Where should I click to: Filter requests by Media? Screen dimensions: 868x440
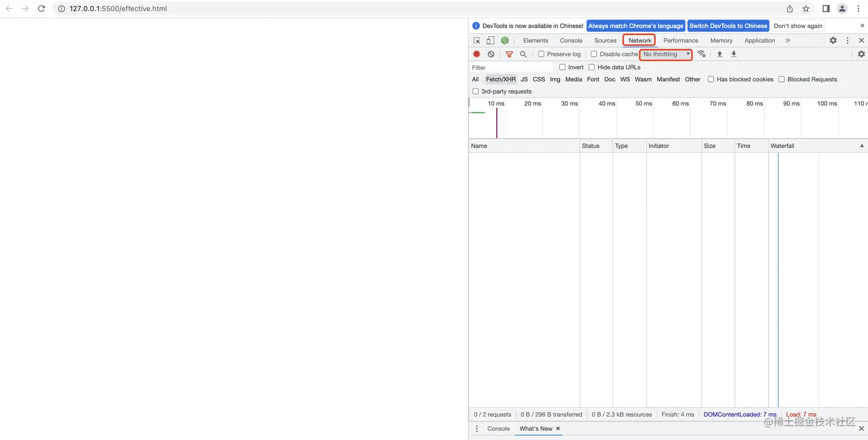click(x=573, y=79)
